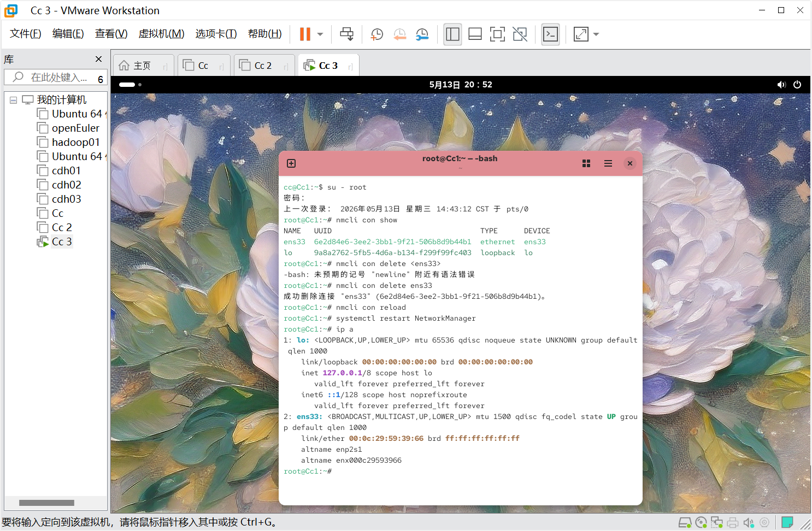Open the power options dropdown beside pause
Image resolution: width=812 pixels, height=531 pixels.
pos(320,34)
